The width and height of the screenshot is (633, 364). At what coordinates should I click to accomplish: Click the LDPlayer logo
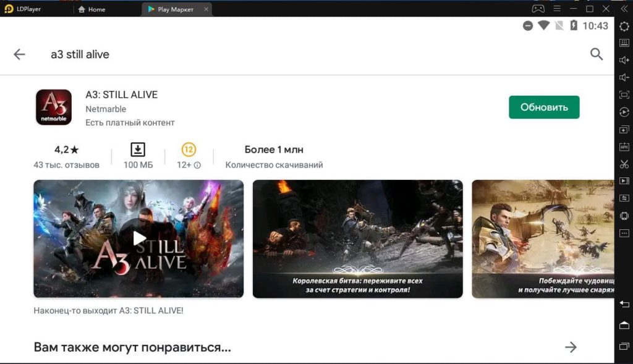[x=9, y=9]
